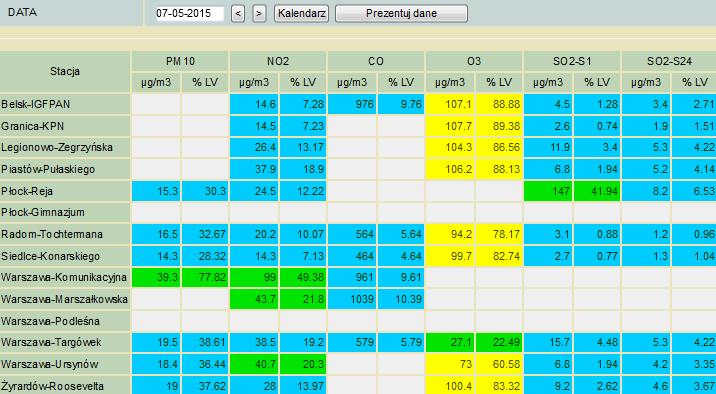716x394 pixels.
Task: Select the Warszawa-Podleśna station label
Action: coord(65,321)
